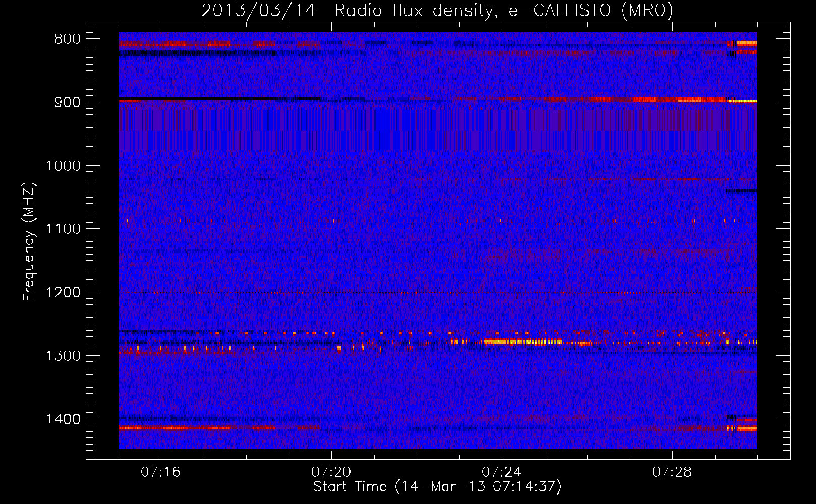Click the 07:28 time tick label

pyautogui.click(x=672, y=472)
